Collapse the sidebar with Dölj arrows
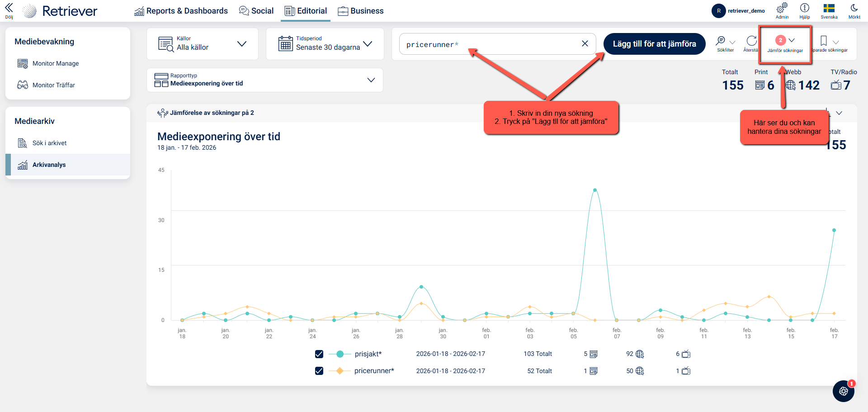This screenshot has width=868, height=412. coord(9,10)
